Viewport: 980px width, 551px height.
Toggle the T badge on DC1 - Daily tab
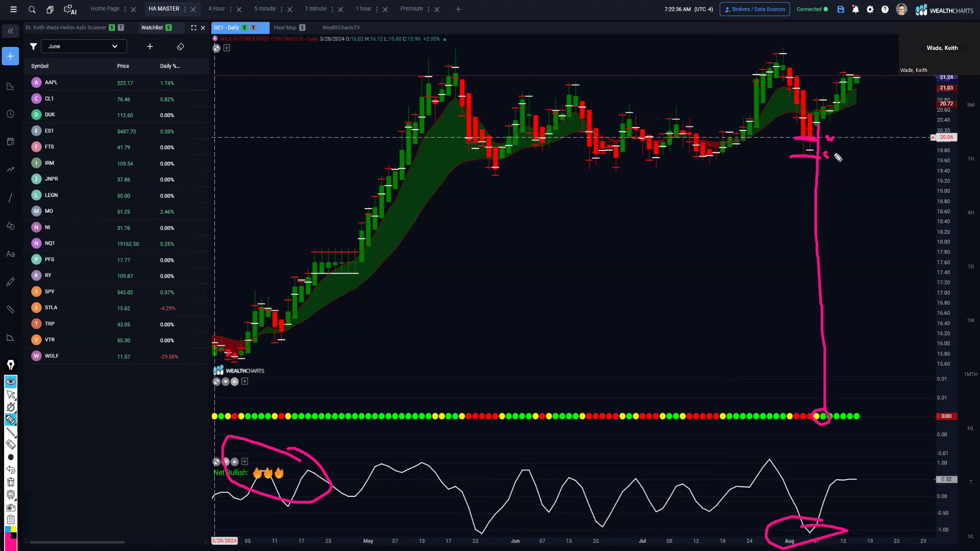coord(253,28)
